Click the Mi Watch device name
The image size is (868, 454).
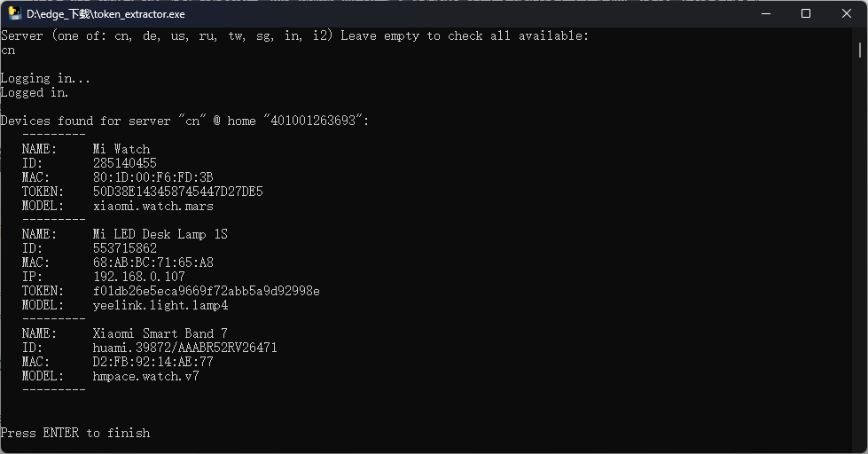(x=121, y=149)
